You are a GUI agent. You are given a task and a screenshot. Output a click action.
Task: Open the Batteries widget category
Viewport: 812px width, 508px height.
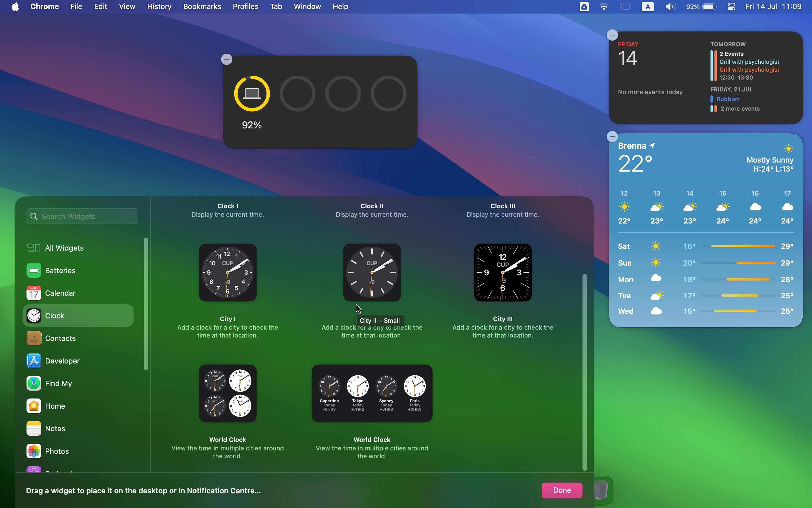click(78, 270)
